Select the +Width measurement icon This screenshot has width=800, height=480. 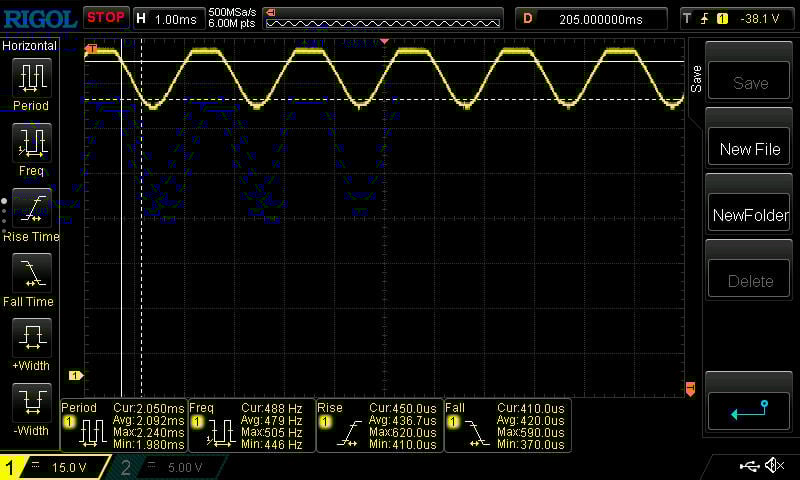(x=30, y=338)
